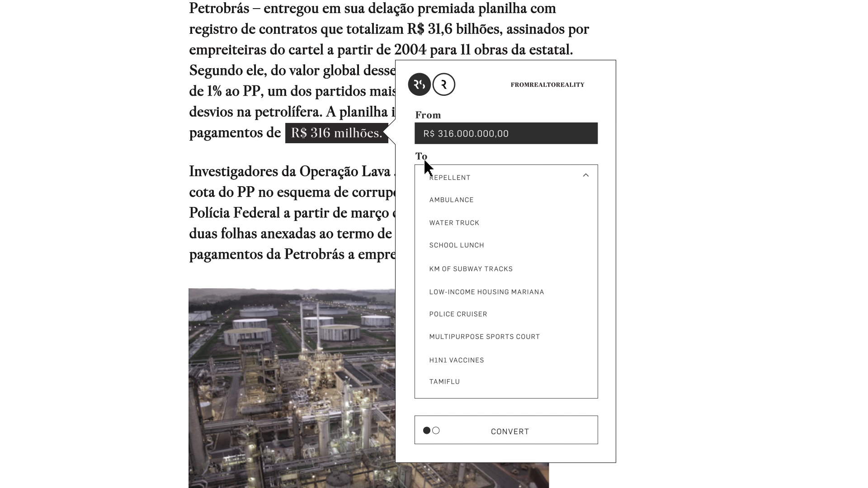Select AMBULANCE from the conversion list
The image size is (868, 488).
pos(451,200)
